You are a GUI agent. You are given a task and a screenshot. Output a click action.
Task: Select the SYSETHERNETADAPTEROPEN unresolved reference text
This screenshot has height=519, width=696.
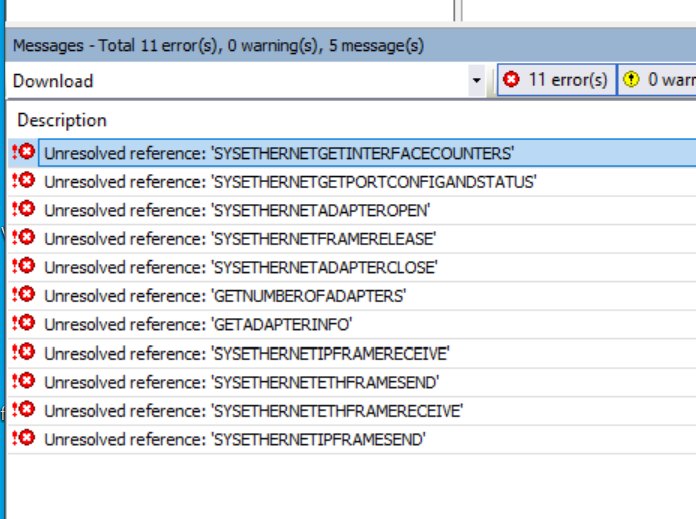click(237, 210)
